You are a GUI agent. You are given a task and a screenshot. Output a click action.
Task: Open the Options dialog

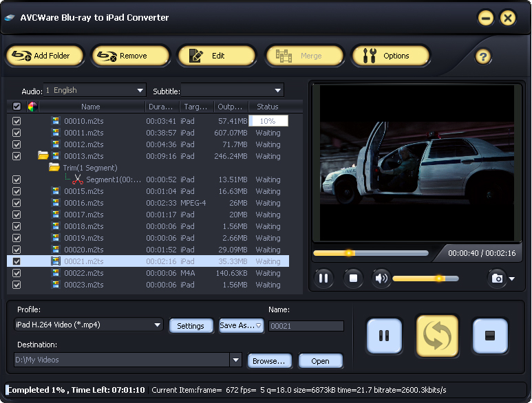click(391, 56)
